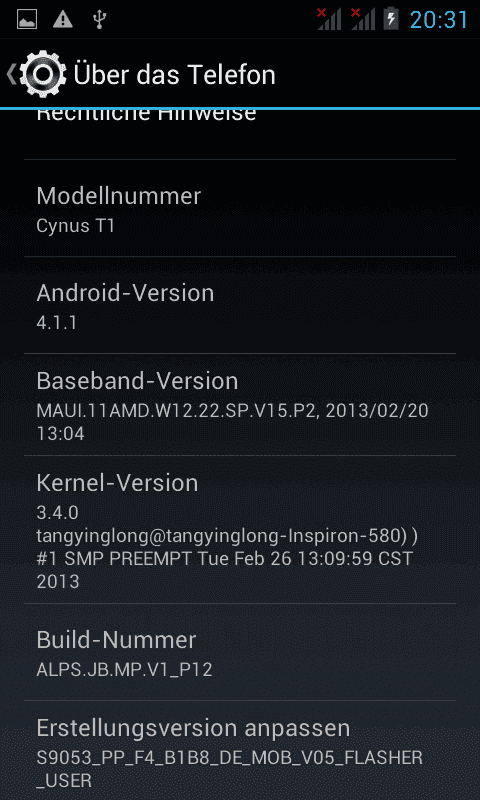Select the Baseband-Version entry
Screen dimensions: 480x800
(x=240, y=405)
